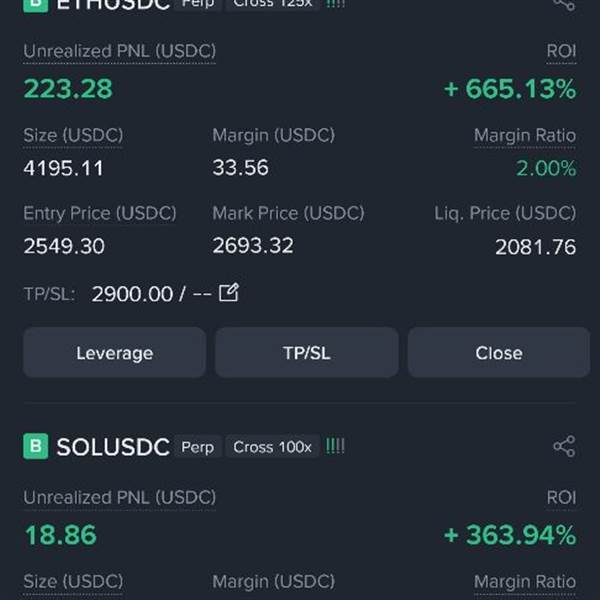Tap the Perp tag next to SOLUSDC
The height and width of the screenshot is (600, 600).
point(197,447)
